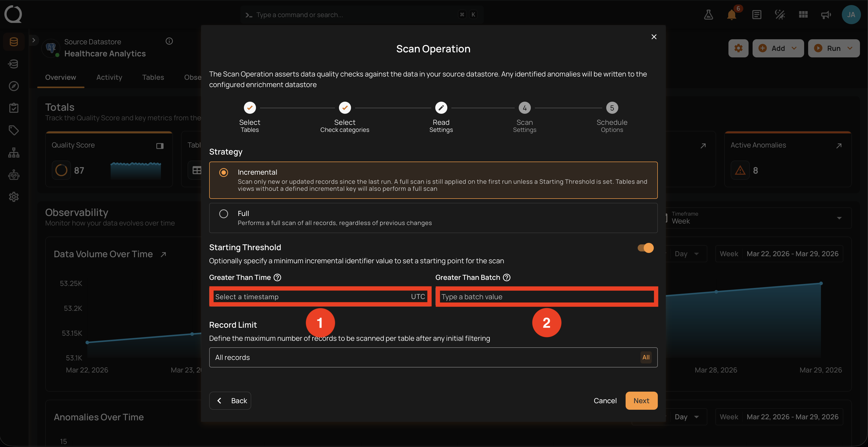Click the Back button
The image size is (868, 447).
[230, 400]
